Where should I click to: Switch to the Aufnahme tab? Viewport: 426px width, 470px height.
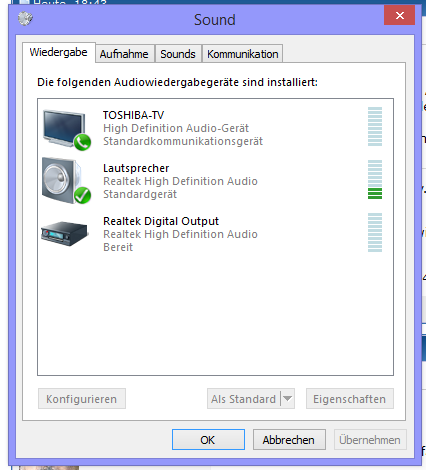[124, 54]
